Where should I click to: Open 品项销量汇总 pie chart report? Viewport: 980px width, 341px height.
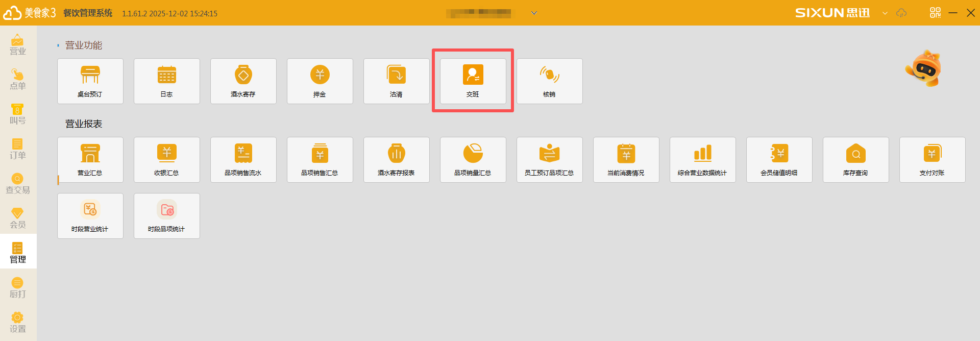pyautogui.click(x=473, y=160)
